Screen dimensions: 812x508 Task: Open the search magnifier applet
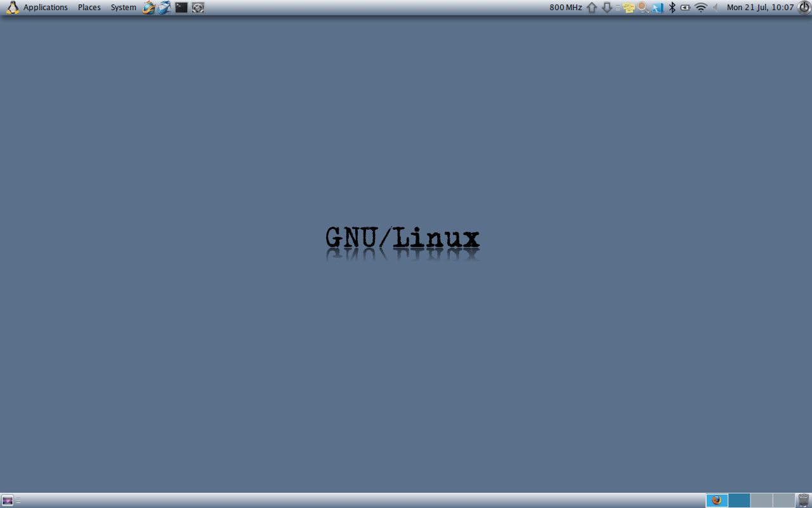[643, 8]
